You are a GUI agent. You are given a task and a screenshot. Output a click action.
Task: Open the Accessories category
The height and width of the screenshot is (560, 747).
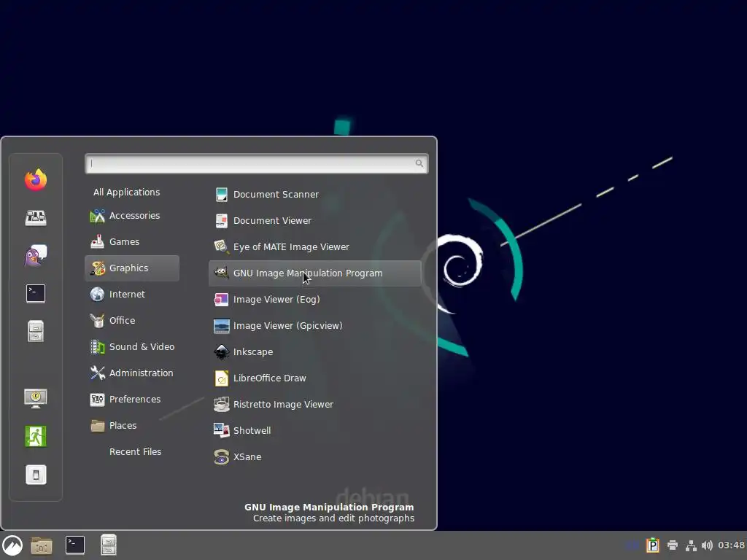coord(132,216)
